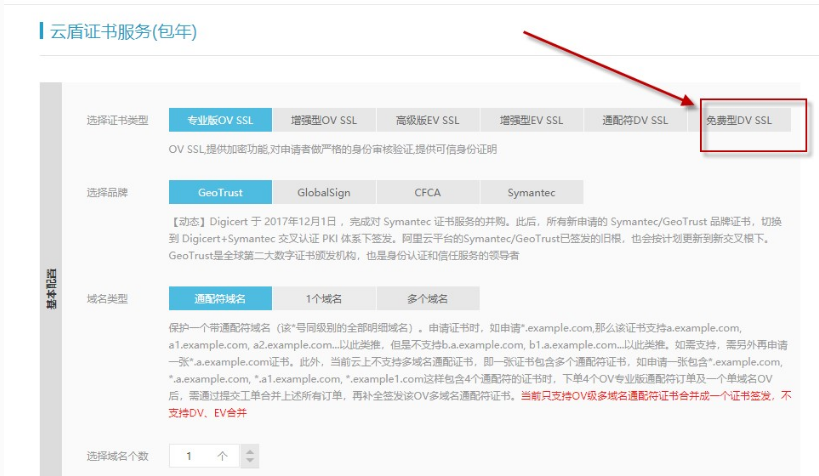Select 专业版OV SSL certificate type
The width and height of the screenshot is (819, 476).
220,120
